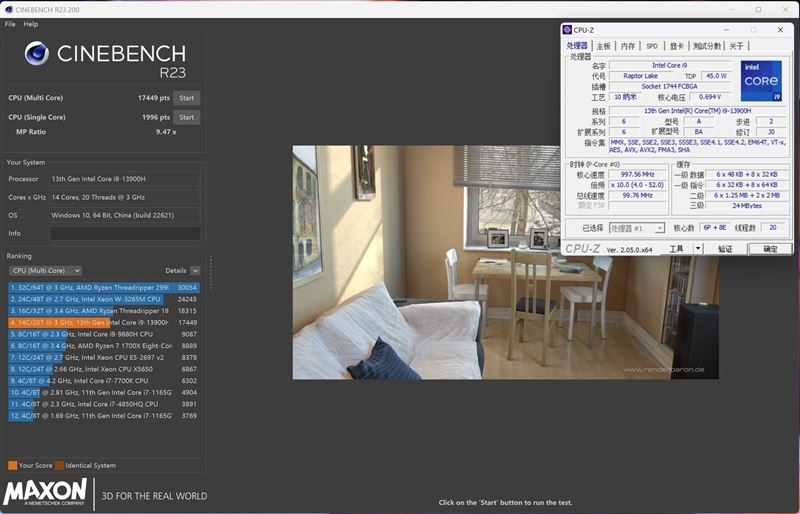Open the CPU (Multi Core) ranking dropdown
The height and width of the screenshot is (514, 800).
point(45,271)
